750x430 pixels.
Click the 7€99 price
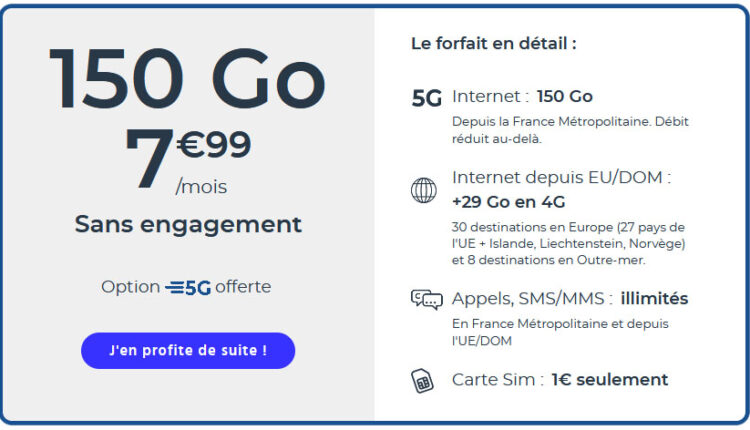(x=188, y=158)
